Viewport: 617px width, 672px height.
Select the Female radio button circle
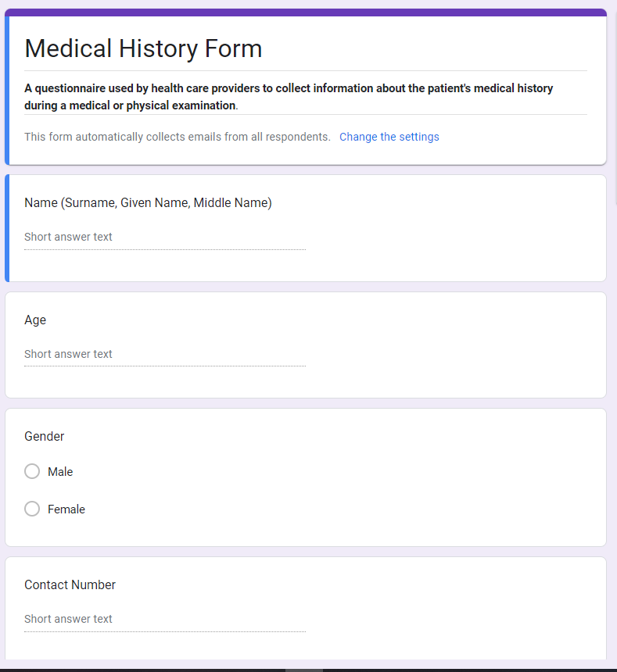pyautogui.click(x=32, y=509)
